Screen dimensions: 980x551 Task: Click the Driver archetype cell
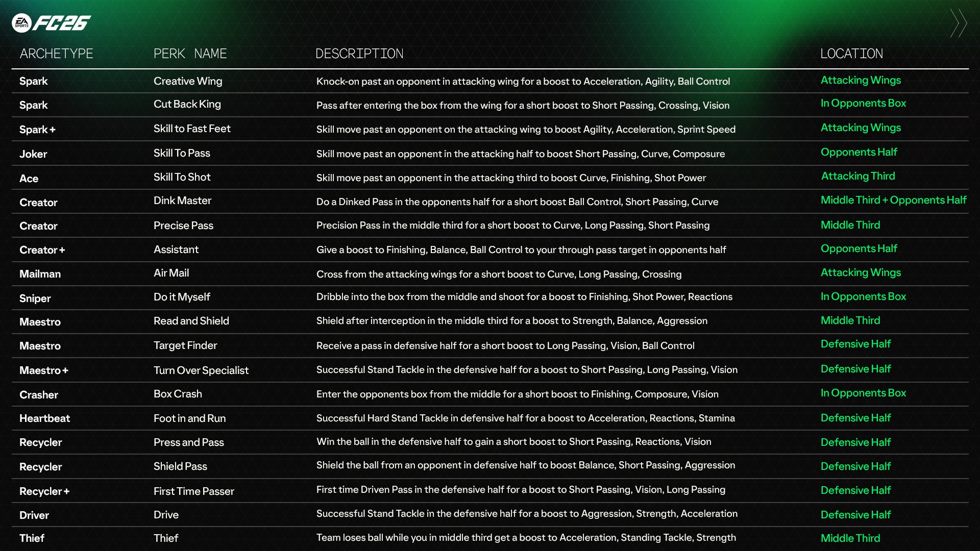[x=34, y=515]
